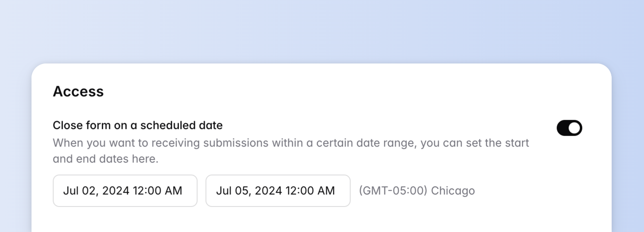The image size is (644, 232).
Task: Click the "Close form on a scheduled date" label
Action: point(138,125)
